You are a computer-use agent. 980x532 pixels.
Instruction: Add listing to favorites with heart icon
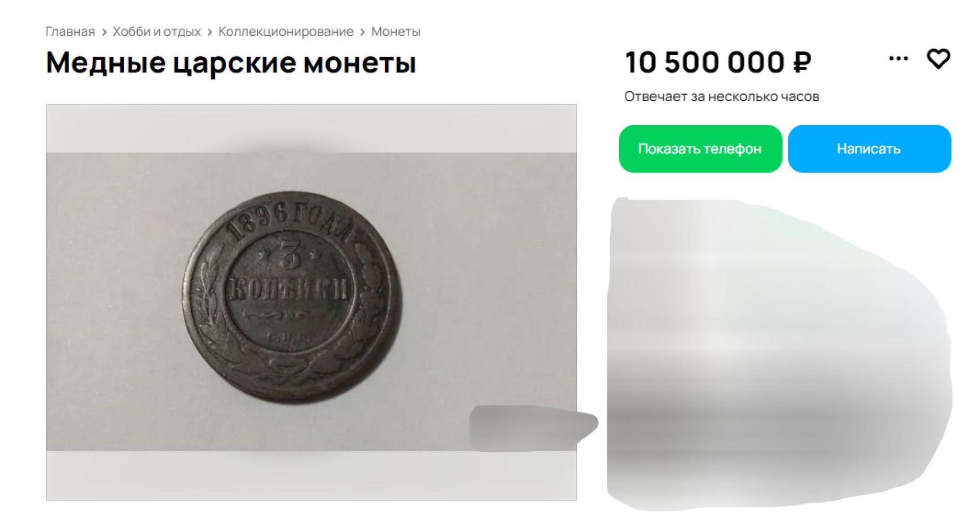(938, 59)
